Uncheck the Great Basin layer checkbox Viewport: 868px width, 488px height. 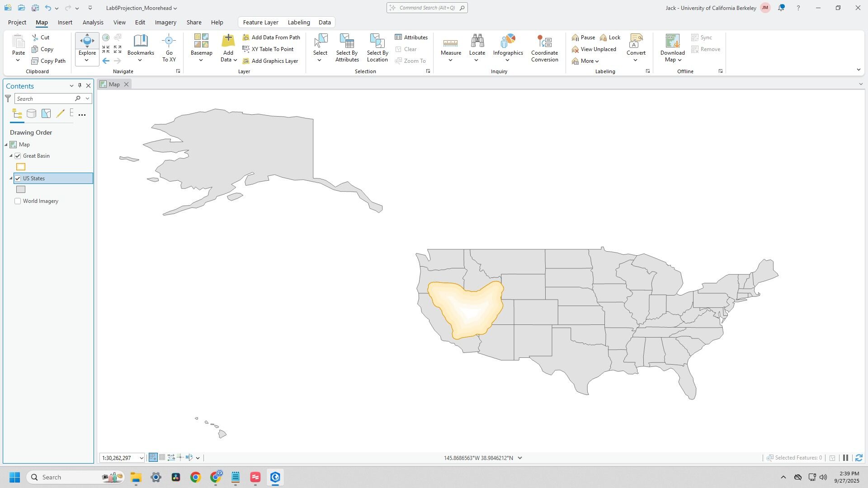pyautogui.click(x=18, y=156)
